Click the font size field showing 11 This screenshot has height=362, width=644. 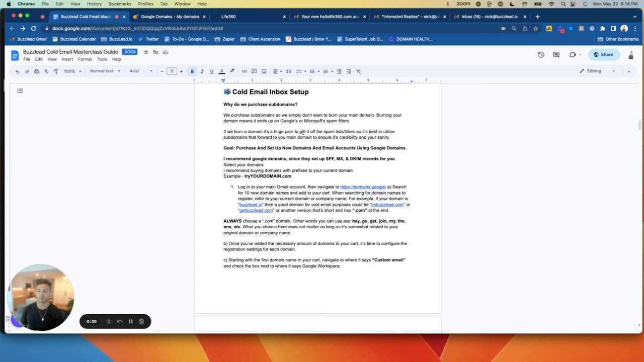[x=172, y=71]
